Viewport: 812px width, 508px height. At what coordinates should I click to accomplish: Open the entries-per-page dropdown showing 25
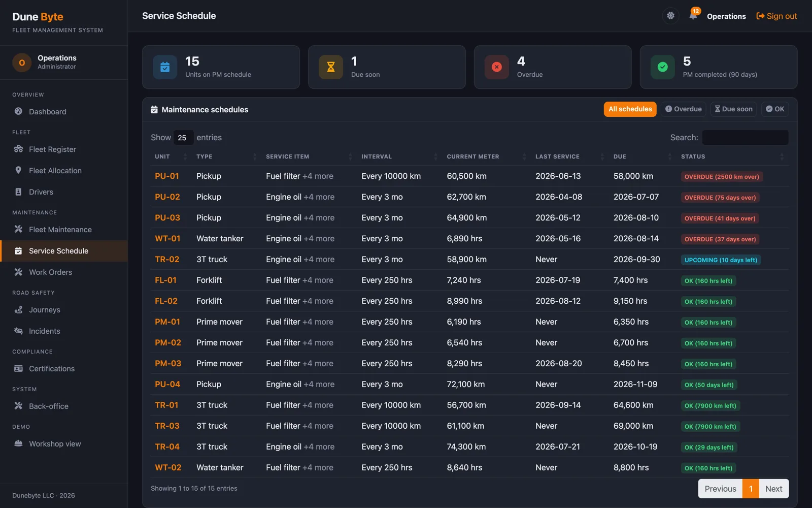183,138
